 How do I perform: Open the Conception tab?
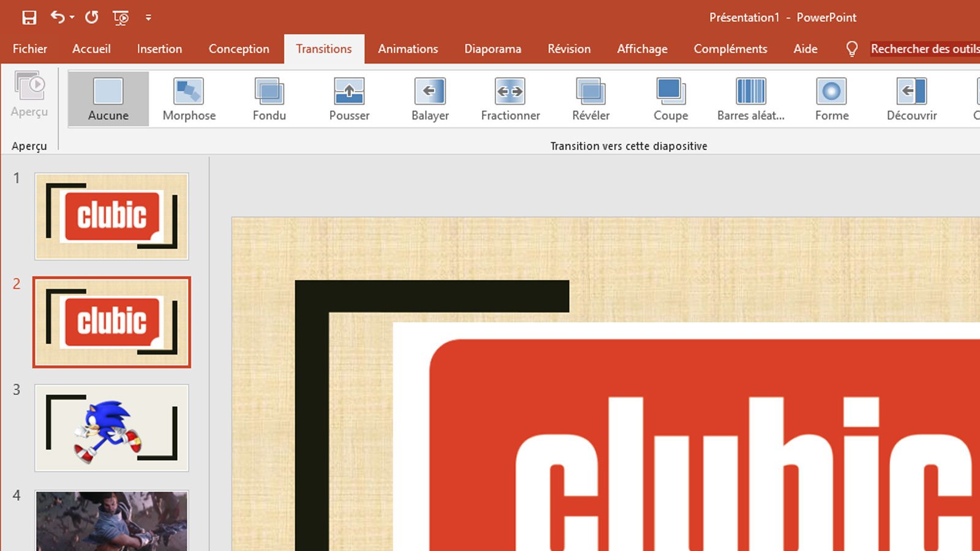click(x=239, y=49)
